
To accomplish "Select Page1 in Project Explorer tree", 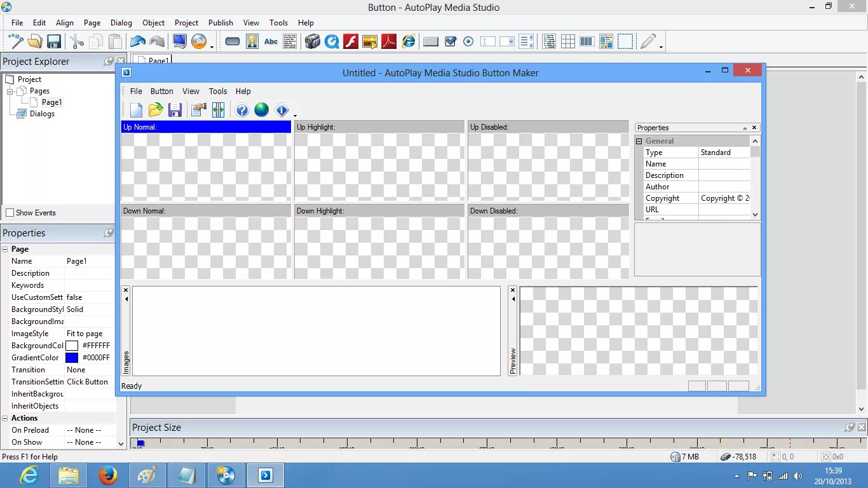I will pos(51,102).
